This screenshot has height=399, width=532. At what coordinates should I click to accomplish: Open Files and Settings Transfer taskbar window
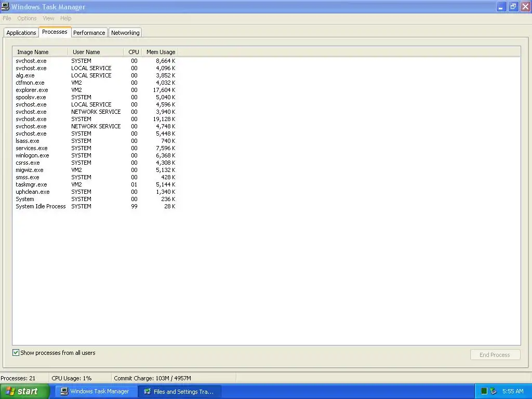click(180, 392)
